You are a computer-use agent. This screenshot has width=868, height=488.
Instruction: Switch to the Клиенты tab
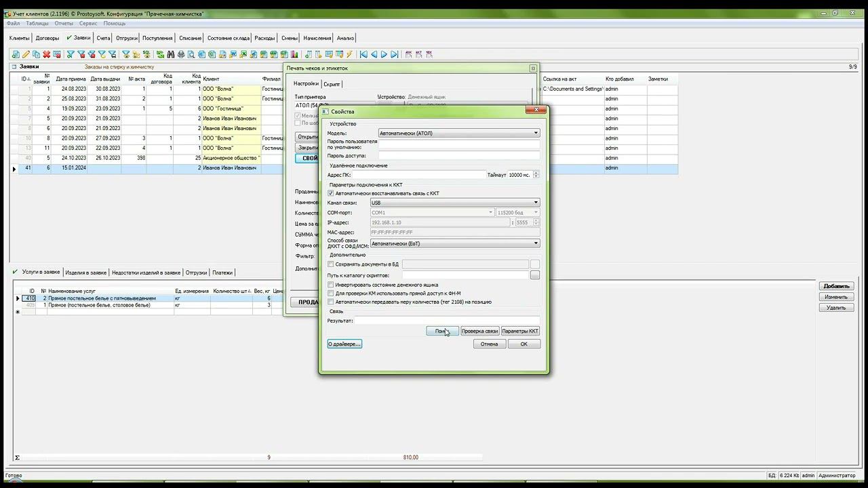[20, 38]
